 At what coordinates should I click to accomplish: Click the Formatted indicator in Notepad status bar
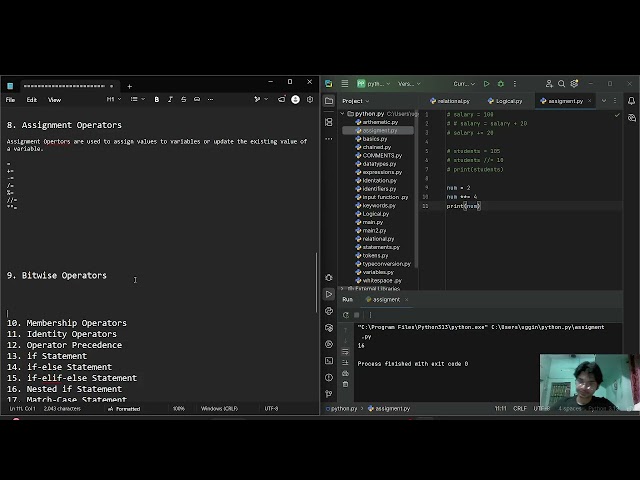coord(124,409)
